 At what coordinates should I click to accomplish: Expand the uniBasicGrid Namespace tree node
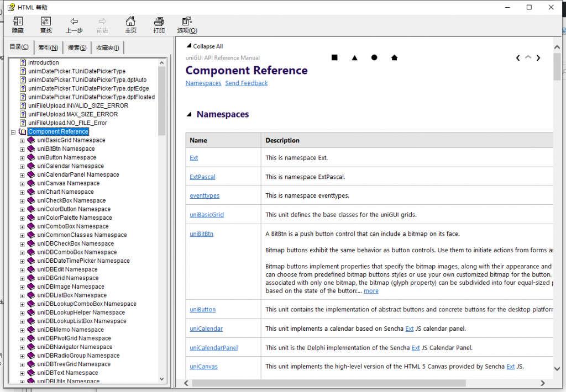[x=23, y=140]
